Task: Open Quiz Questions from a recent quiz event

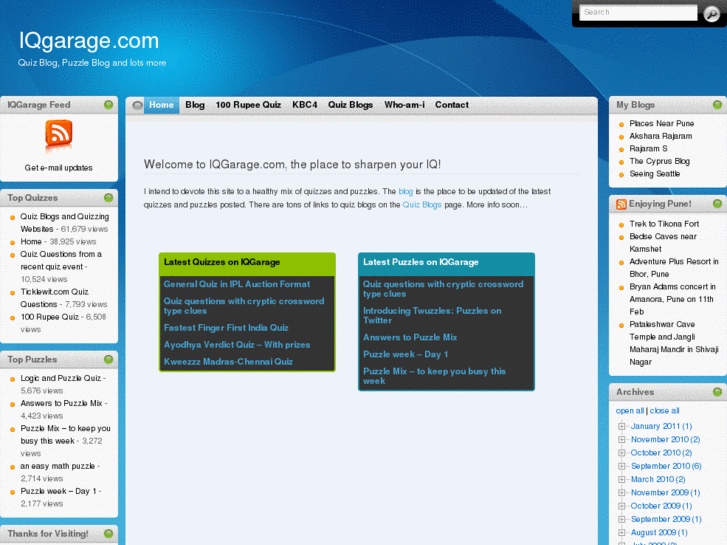Action: pos(61,260)
